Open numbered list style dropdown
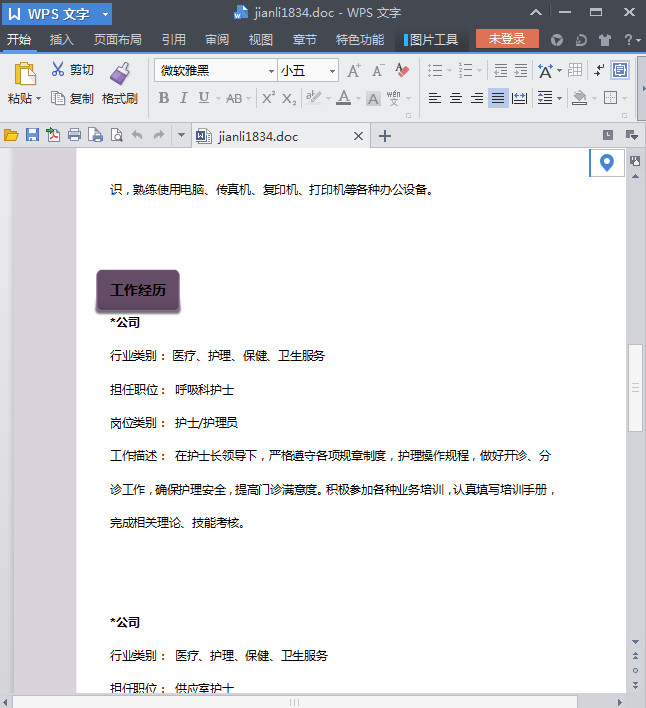This screenshot has height=708, width=646. pyautogui.click(x=479, y=70)
